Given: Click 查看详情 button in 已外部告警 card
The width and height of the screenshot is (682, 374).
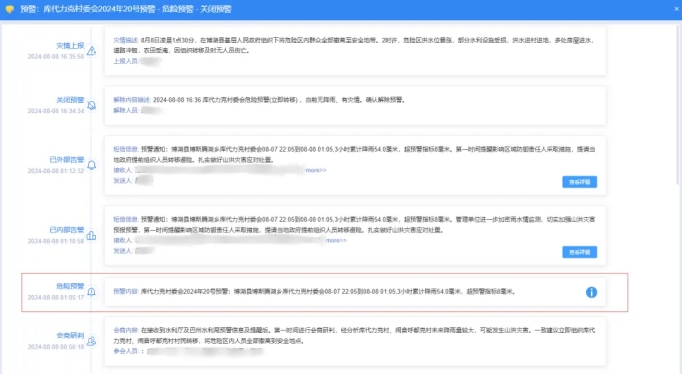Looking at the screenshot, I should click(x=579, y=182).
